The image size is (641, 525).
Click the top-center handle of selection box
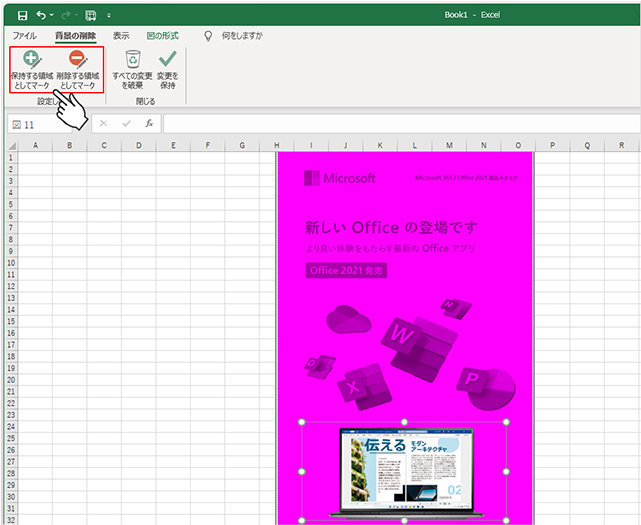click(x=404, y=422)
